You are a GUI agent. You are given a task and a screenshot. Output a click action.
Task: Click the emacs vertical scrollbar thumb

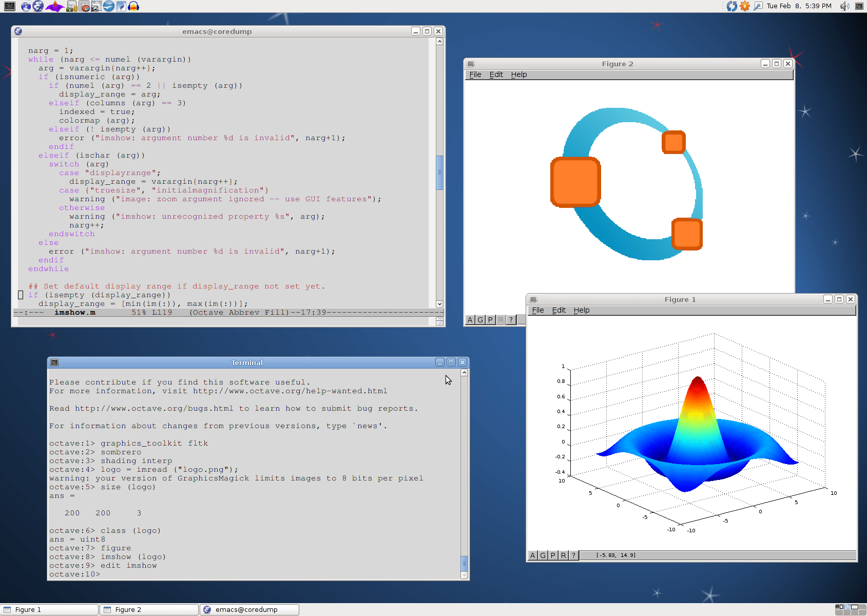pyautogui.click(x=439, y=172)
